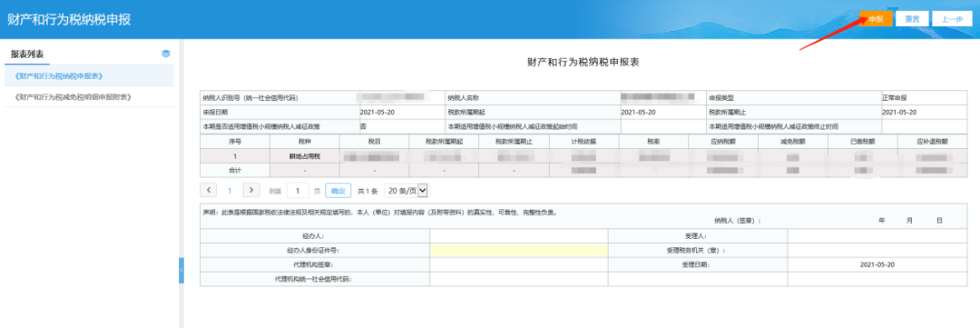Image resolution: width=980 pixels, height=328 pixels.
Task: Click the 应纳税额 column header
Action: tap(723, 142)
